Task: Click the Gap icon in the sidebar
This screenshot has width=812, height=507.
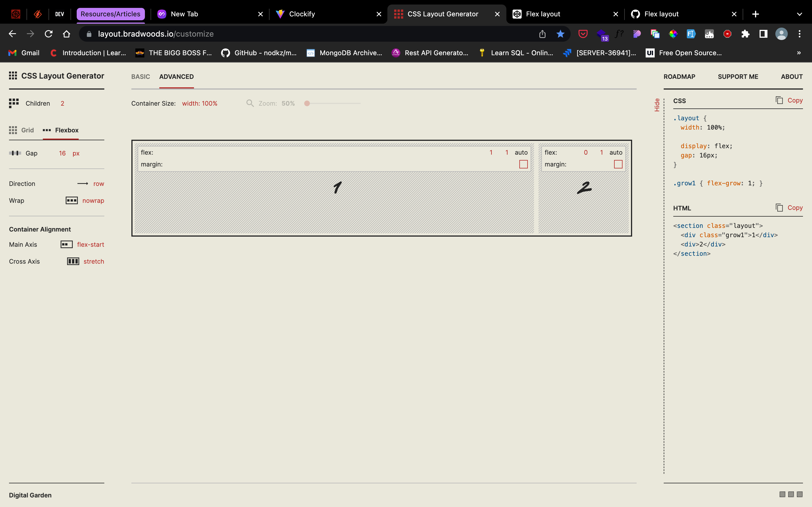Action: [15, 153]
